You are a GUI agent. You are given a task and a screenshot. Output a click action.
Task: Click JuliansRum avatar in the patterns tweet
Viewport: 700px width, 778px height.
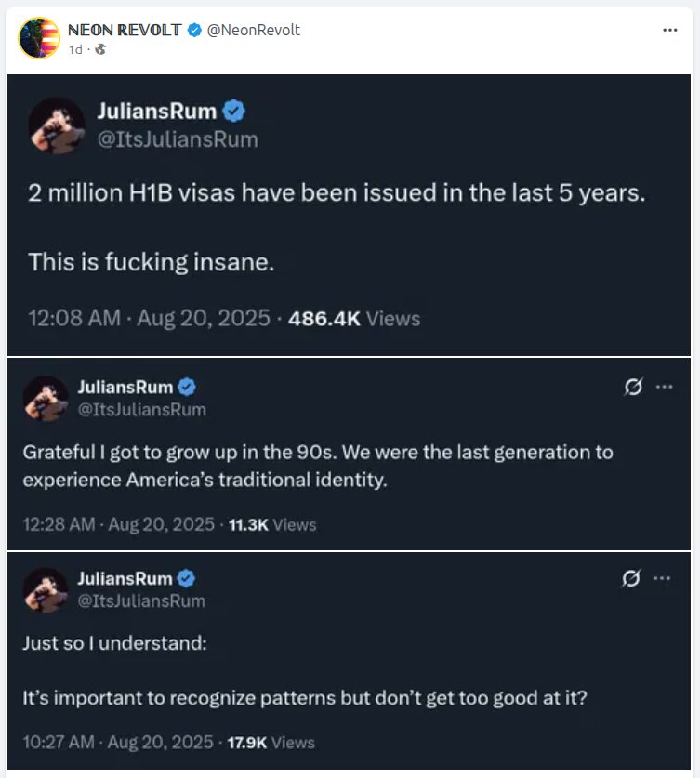pyautogui.click(x=46, y=589)
